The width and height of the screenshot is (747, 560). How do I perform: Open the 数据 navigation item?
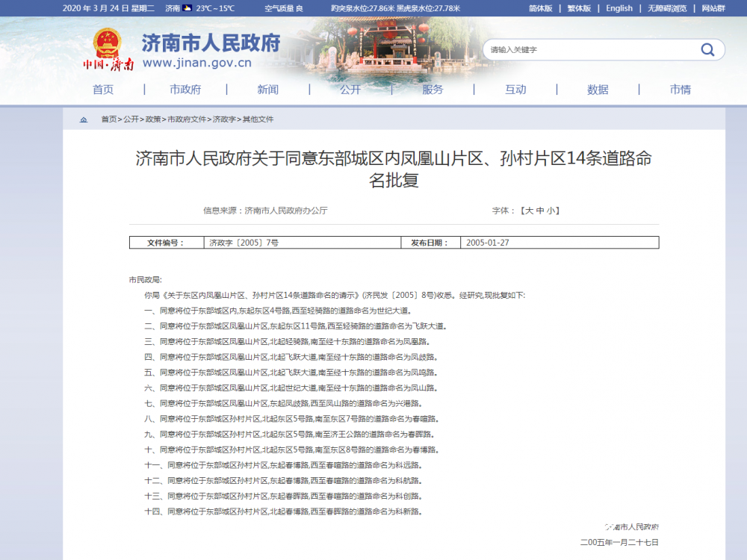pyautogui.click(x=598, y=90)
